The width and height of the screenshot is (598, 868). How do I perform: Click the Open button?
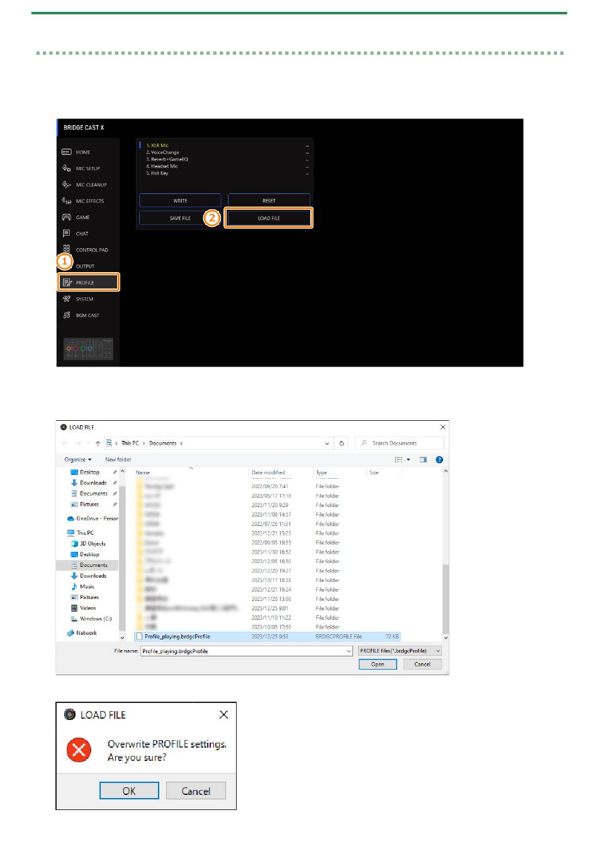[x=378, y=665]
